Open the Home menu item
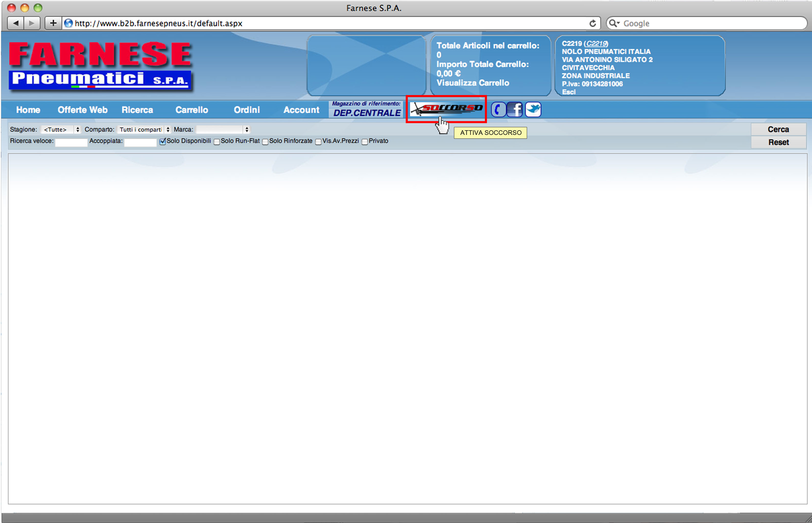 28,110
